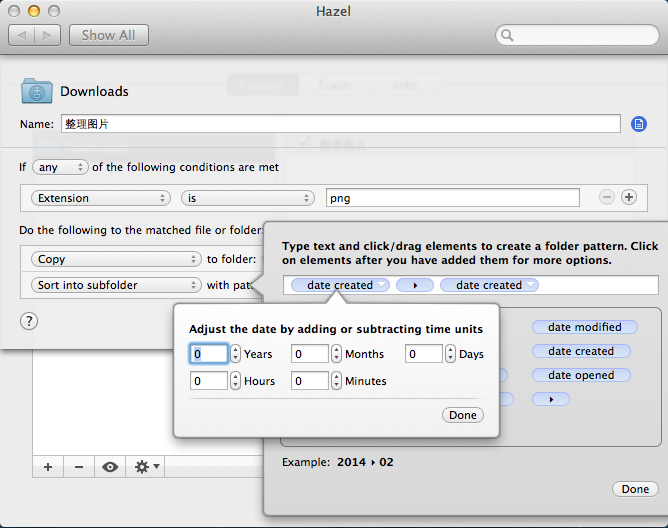668x528 pixels.
Task: Click the rule Name text field
Action: click(x=340, y=124)
